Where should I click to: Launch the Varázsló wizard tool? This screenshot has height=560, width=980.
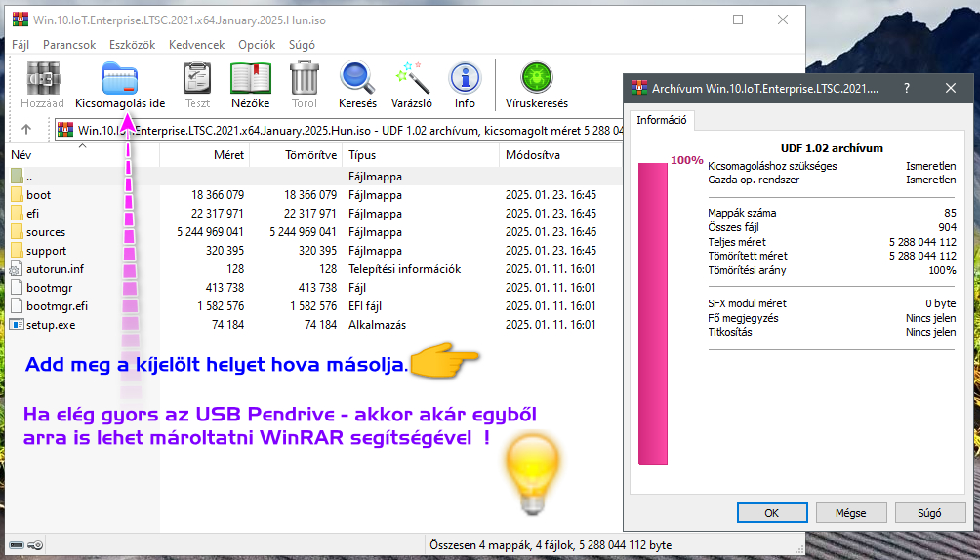(412, 80)
